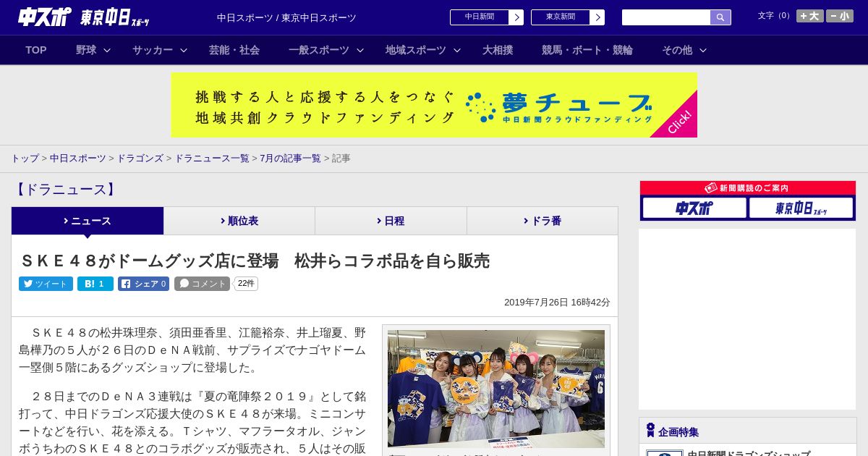Select the ドラ番 tab

[x=542, y=221]
